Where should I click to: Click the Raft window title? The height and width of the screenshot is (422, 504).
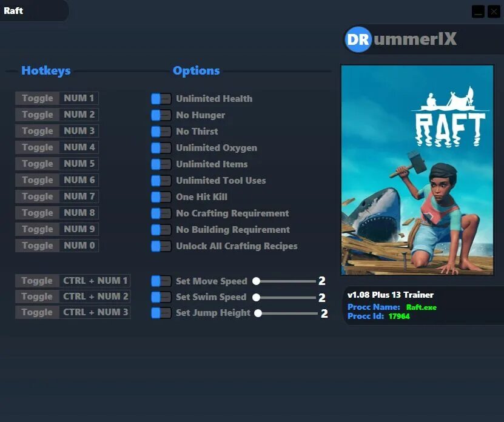13,10
